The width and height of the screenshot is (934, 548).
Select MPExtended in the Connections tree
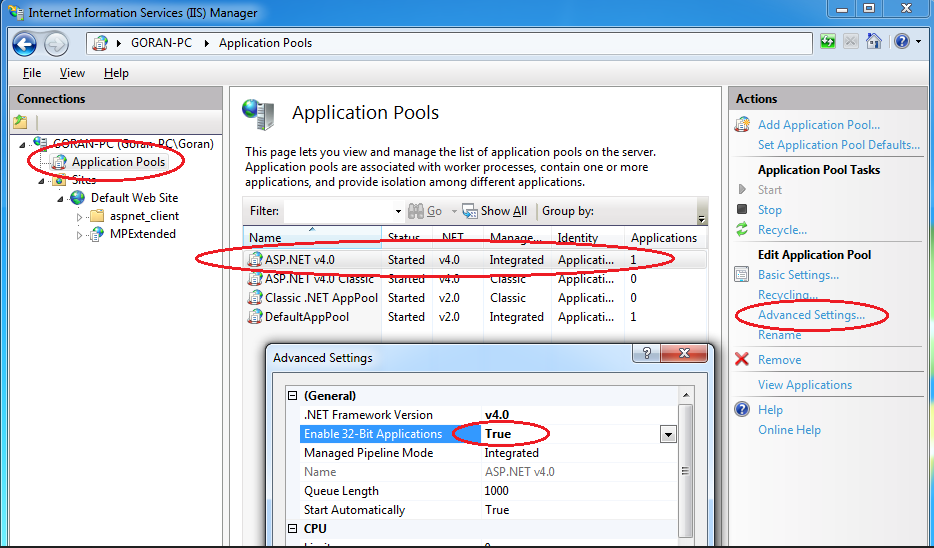pos(142,234)
